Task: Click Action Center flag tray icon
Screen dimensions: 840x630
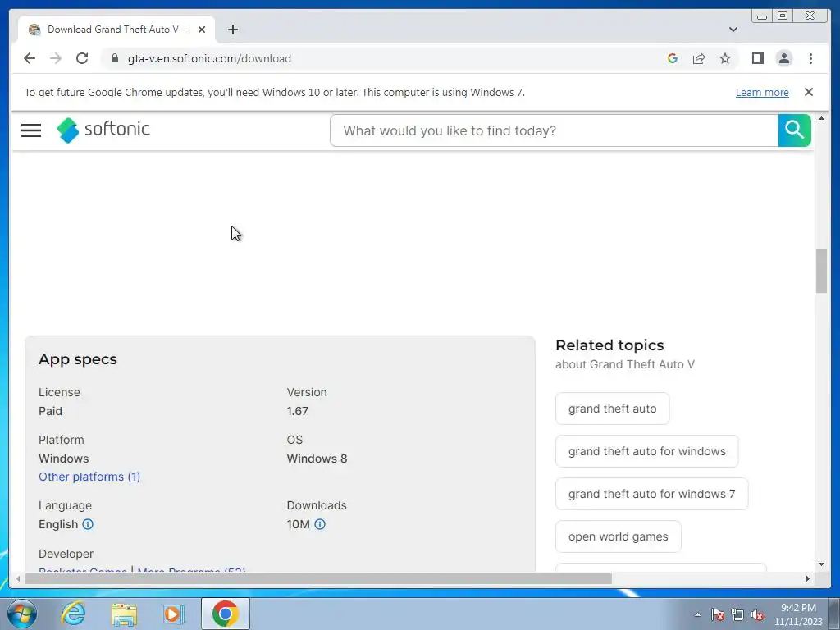Action: click(x=717, y=614)
